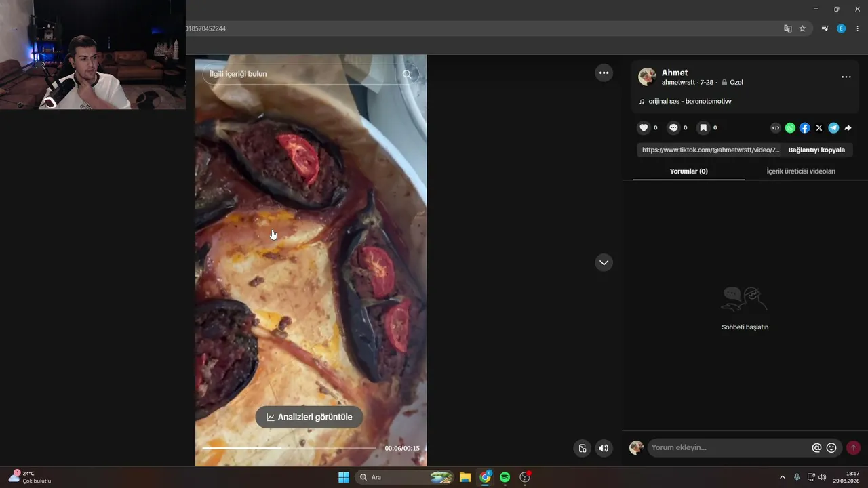Open comments via the speech bubble icon
868x488 pixels.
673,127
